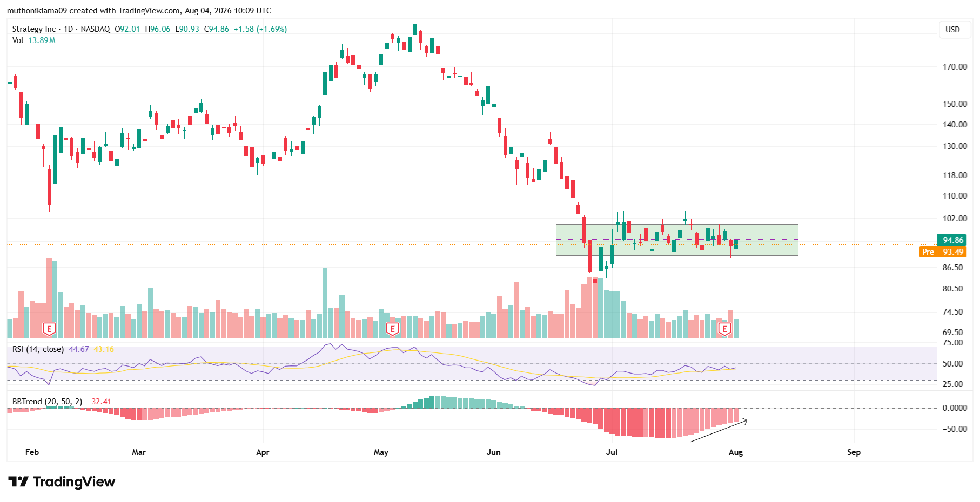Click the 102.00 price axis label
This screenshot has height=502, width=980.
coord(955,219)
